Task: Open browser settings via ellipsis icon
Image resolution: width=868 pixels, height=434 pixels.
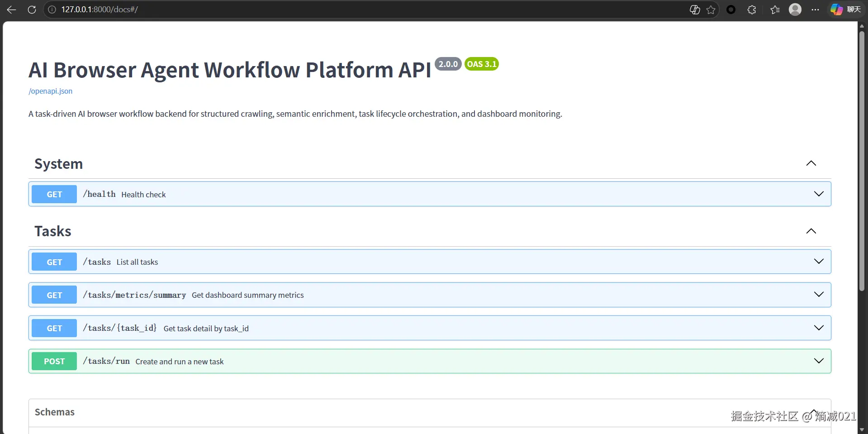Action: [816, 9]
